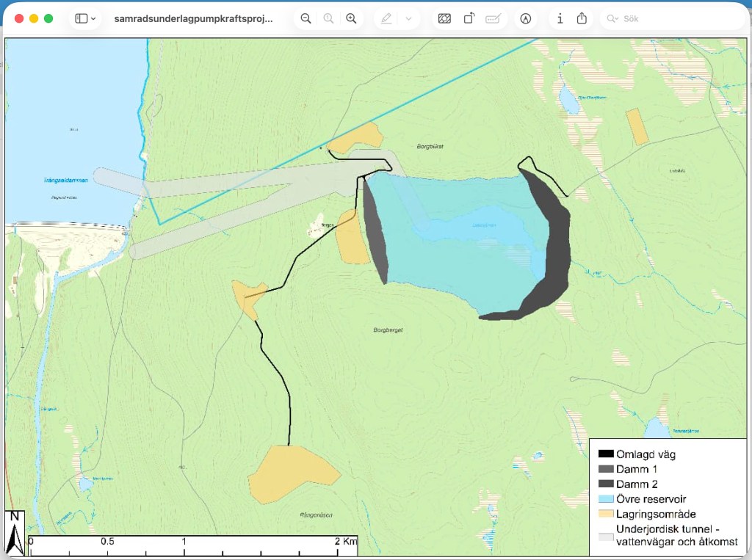Click the redact/selection toolbar icon
This screenshot has height=560, width=752.
coord(444,18)
